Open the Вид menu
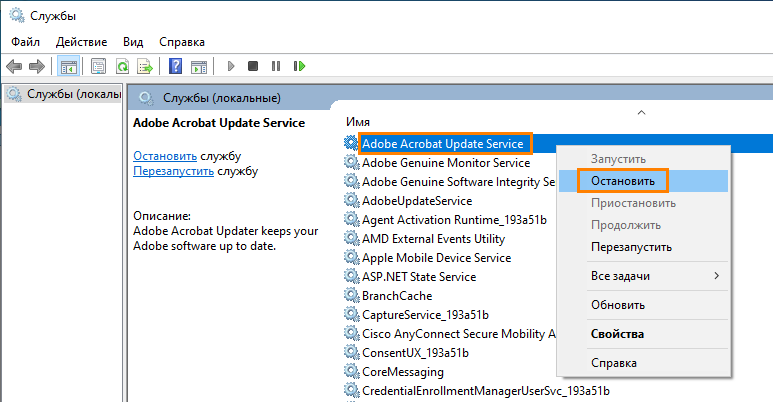This screenshot has width=773, height=402. 133,42
